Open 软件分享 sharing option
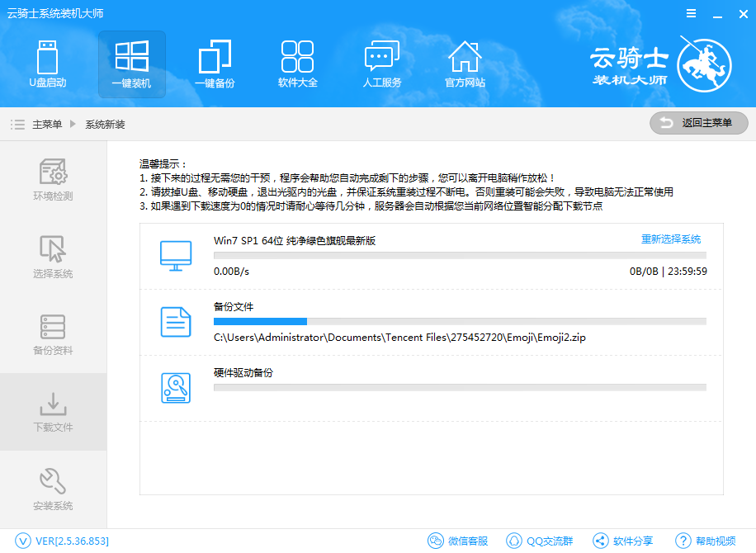 pyautogui.click(x=622, y=541)
